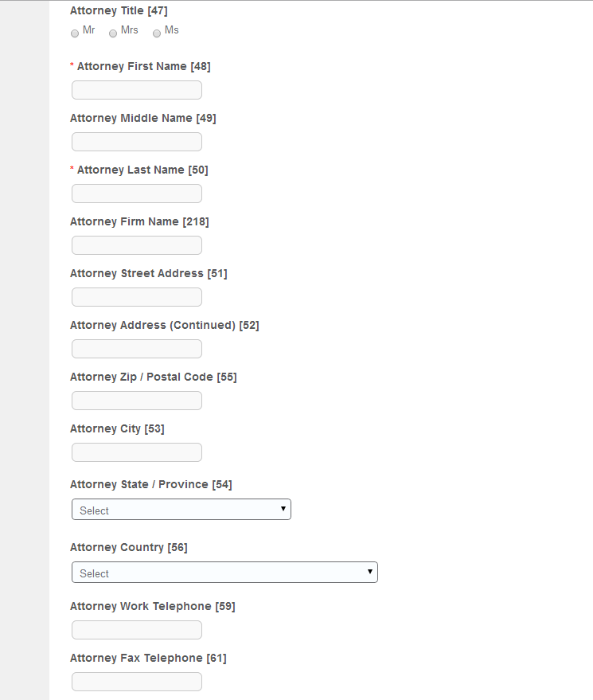Screen dimensions: 593x700
Task: Click the Attorney Last Name [50] label
Action: 142,170
